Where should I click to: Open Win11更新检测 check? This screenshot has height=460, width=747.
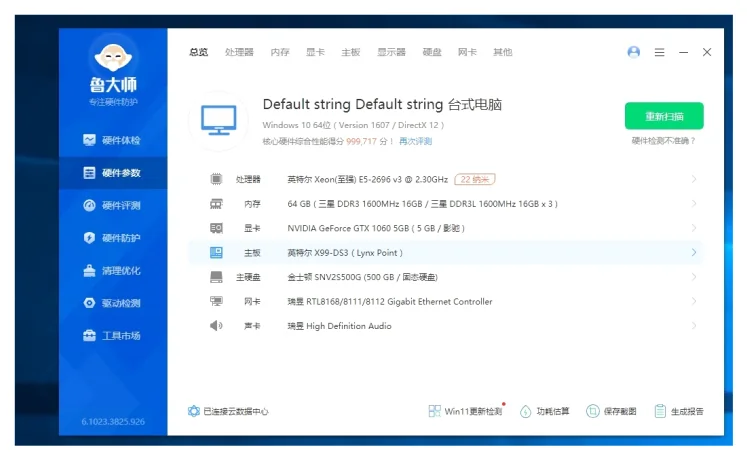click(465, 411)
